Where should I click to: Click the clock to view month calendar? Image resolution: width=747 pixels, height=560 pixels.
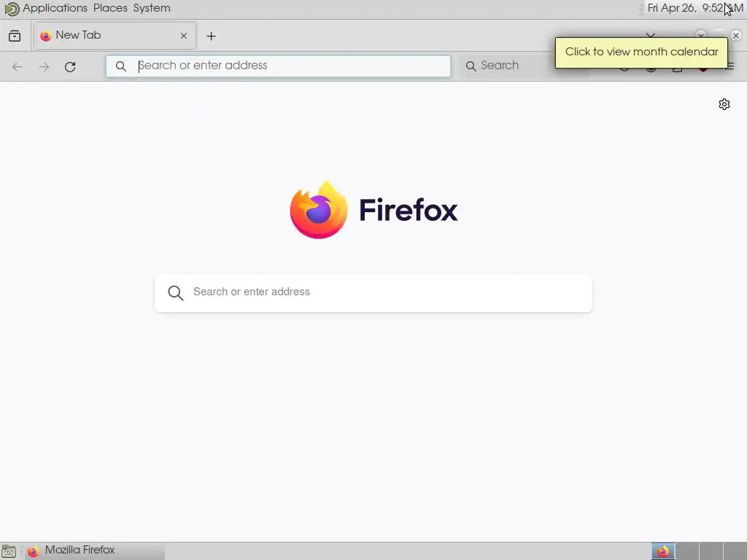click(x=695, y=8)
